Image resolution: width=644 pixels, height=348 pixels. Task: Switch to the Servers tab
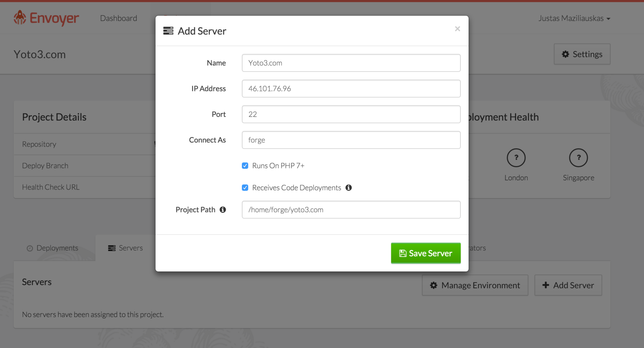pyautogui.click(x=125, y=248)
